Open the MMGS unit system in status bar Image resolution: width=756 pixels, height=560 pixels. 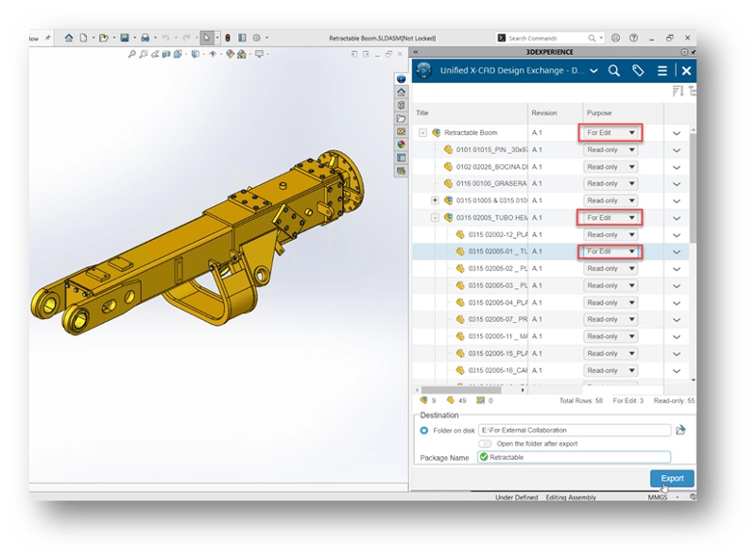(x=657, y=497)
